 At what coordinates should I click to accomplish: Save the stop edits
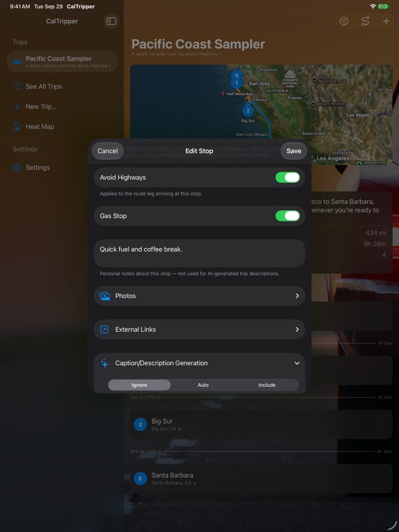point(294,151)
